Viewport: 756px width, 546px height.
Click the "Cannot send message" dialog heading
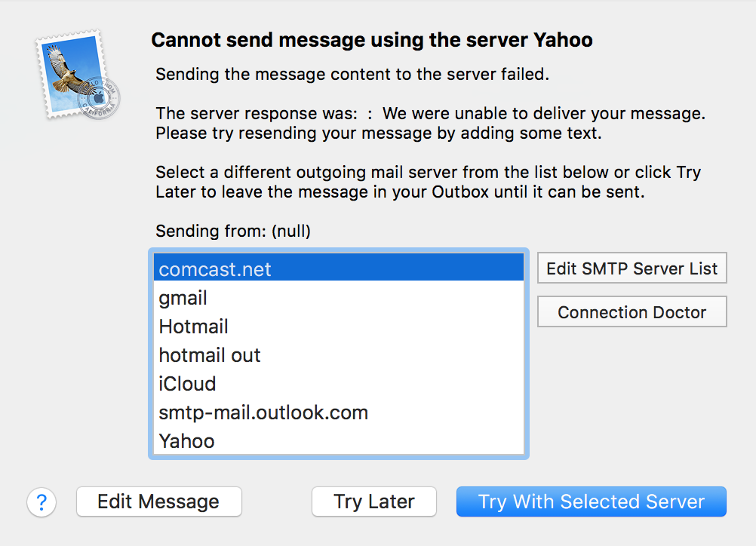[372, 40]
